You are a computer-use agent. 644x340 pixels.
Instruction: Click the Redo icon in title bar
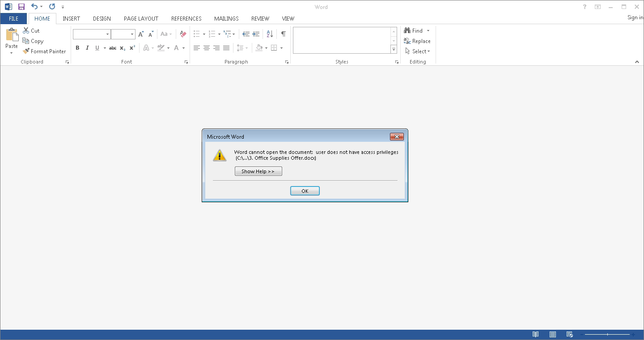(52, 7)
